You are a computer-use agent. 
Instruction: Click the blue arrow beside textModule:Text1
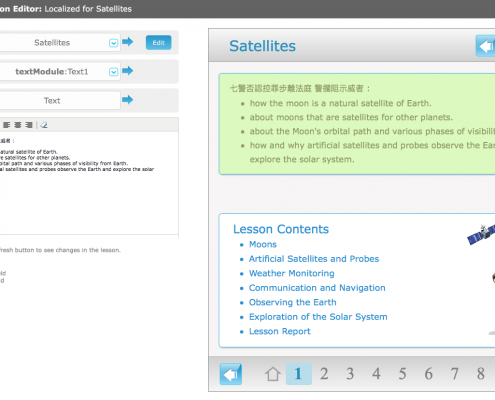tap(127, 71)
